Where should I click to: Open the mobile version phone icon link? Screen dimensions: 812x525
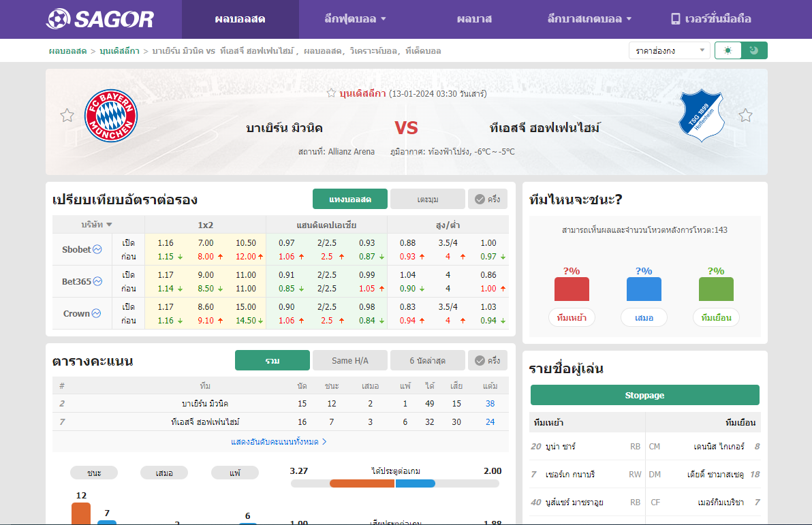710,19
